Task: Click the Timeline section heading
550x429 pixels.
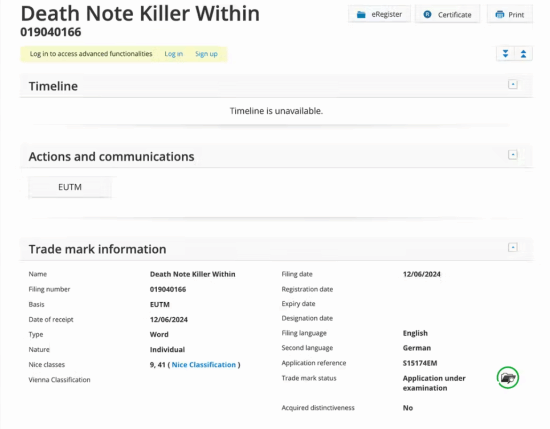Action: click(53, 86)
